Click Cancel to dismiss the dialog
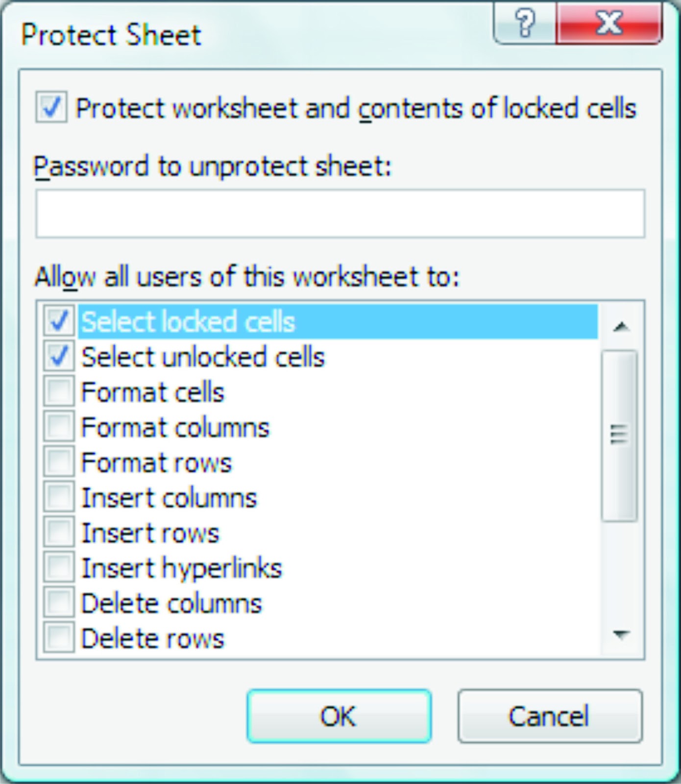The image size is (681, 784). pos(550,716)
